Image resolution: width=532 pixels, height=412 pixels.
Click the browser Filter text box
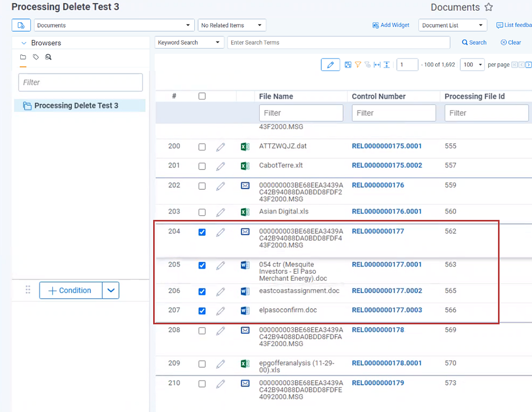(80, 82)
